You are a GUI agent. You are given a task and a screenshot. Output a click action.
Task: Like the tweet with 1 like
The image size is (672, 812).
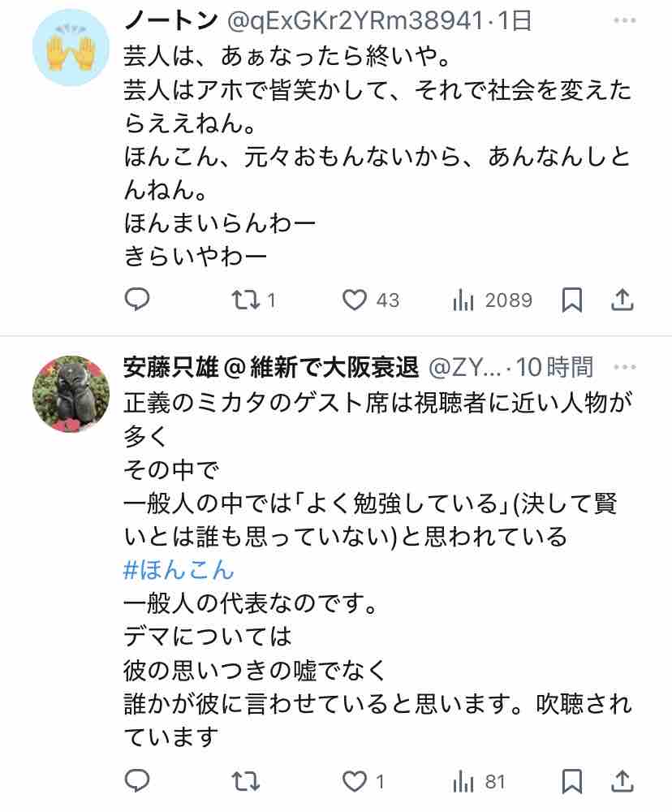point(355,782)
